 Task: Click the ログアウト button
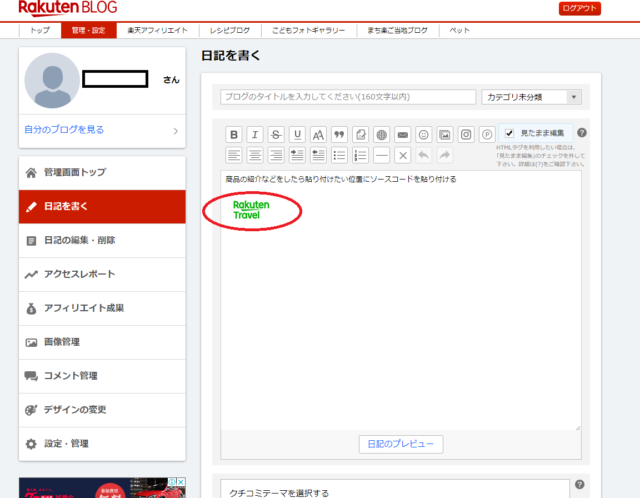580,8
